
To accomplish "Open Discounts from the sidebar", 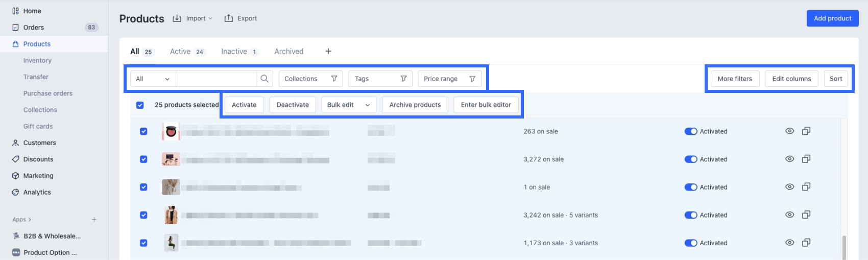I will pyautogui.click(x=38, y=159).
